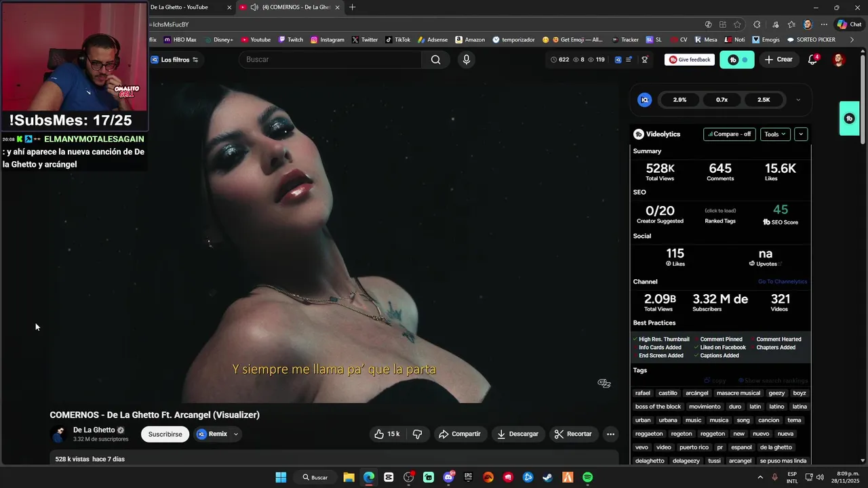
Task: Click the 2.5K IQ stat pill
Action: 764,100
